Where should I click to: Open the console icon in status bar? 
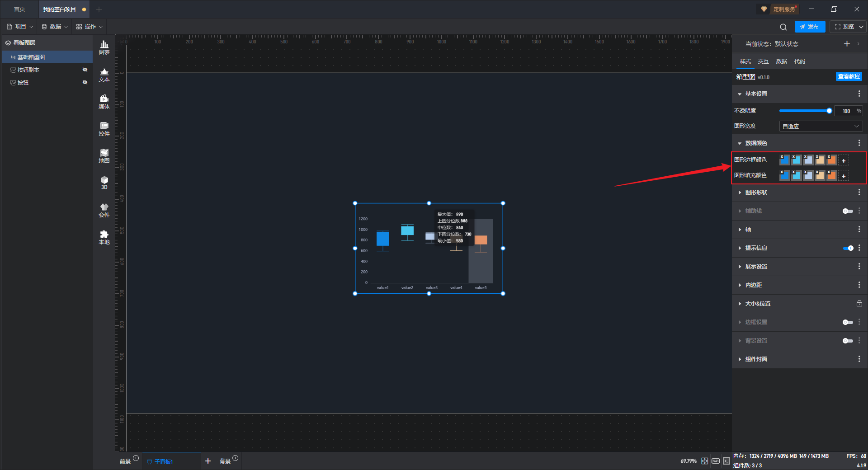(726, 461)
